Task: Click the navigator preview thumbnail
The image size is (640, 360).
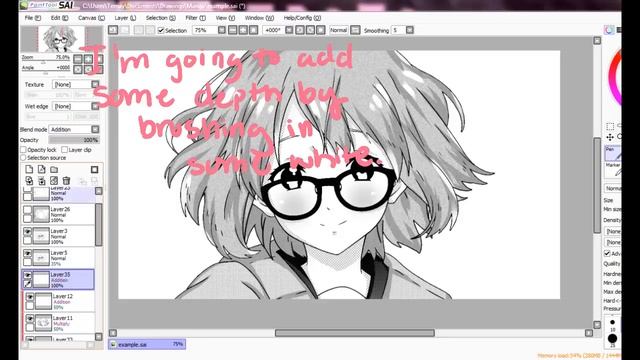Action: point(61,39)
